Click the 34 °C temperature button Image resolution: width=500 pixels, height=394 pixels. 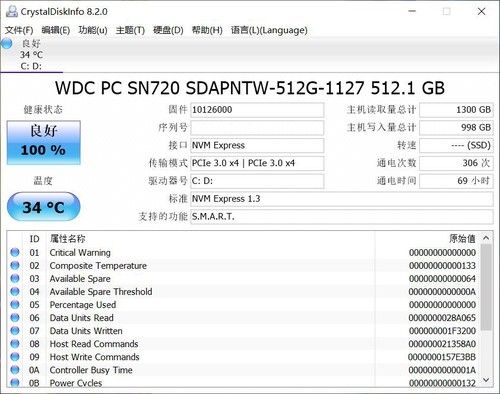tap(44, 207)
